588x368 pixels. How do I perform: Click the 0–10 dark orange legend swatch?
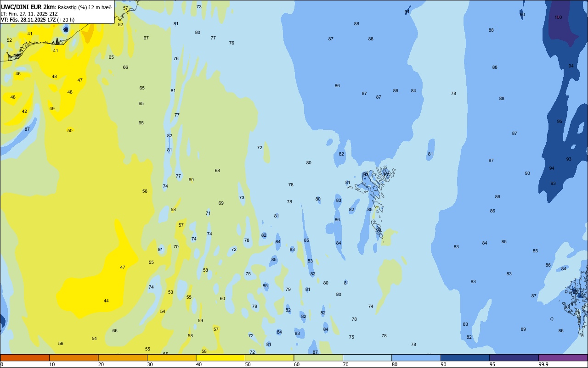(25, 357)
